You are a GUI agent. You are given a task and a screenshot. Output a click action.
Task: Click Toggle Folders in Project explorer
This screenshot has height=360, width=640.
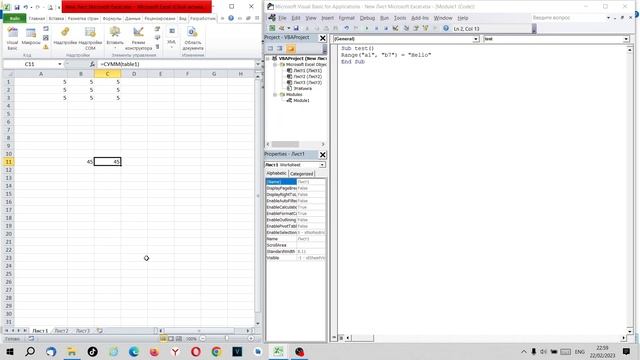(x=291, y=49)
